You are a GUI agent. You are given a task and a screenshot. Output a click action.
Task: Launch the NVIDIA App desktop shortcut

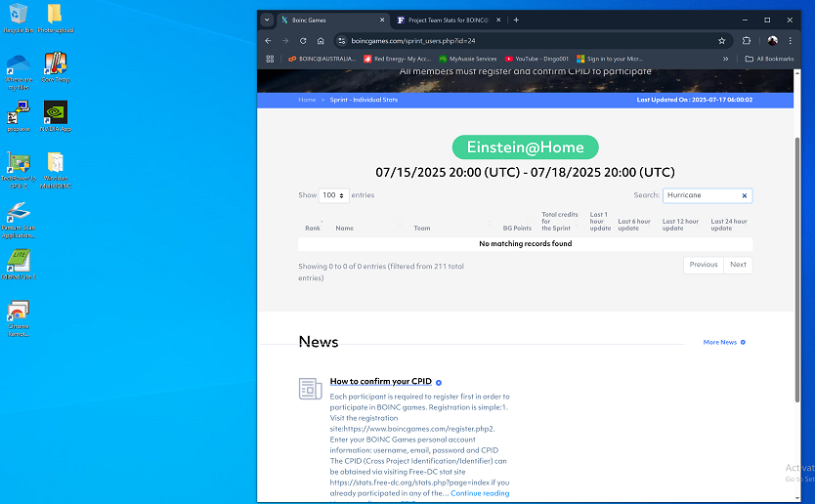click(x=55, y=116)
